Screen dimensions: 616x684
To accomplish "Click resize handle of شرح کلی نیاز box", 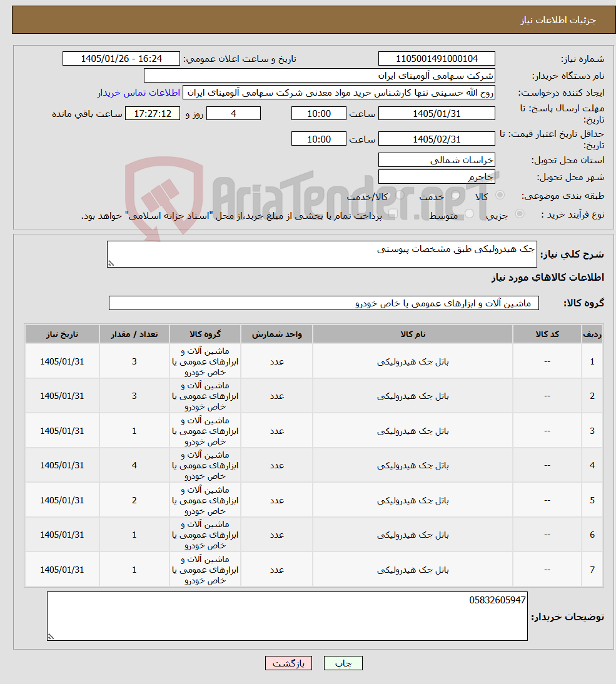I will 111,263.
